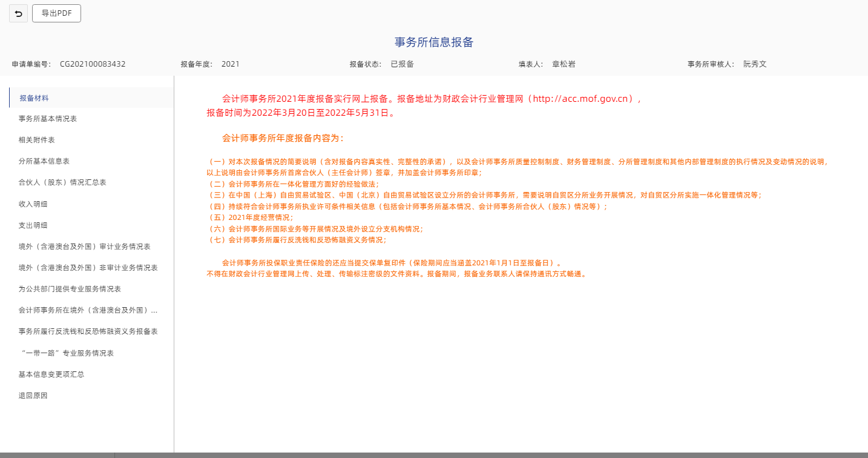The width and height of the screenshot is (868, 458).
Task: Click the horizontal scrollbar at the bottom
Action: click(58, 455)
